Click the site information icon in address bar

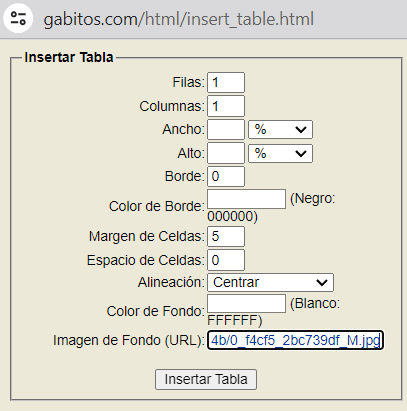click(18, 18)
